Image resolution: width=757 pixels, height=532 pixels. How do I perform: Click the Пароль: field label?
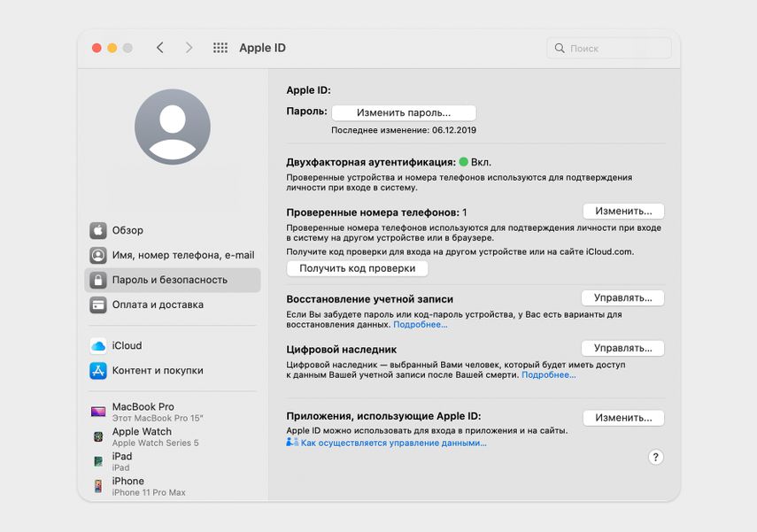coord(306,112)
